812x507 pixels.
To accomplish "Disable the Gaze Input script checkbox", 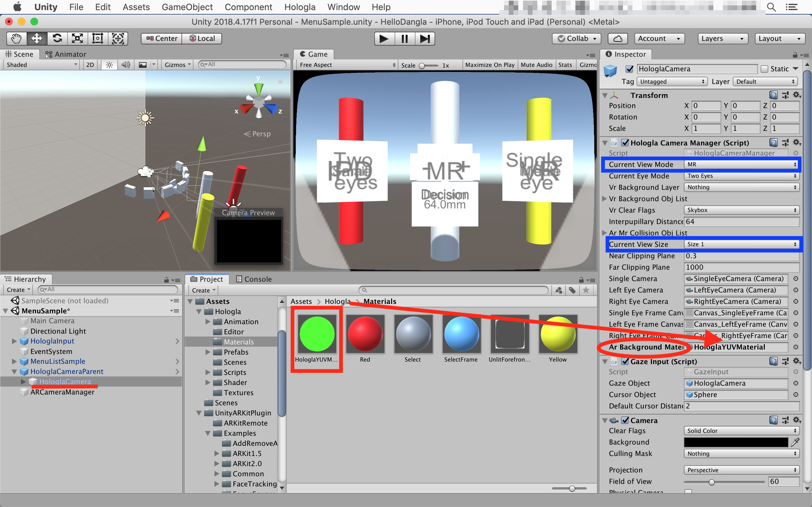I will 625,362.
